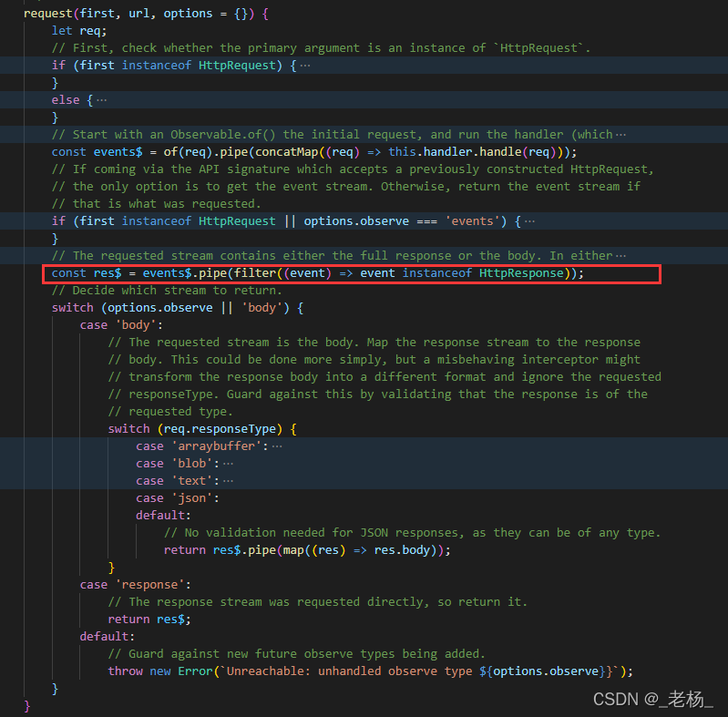The width and height of the screenshot is (728, 717).
Task: Click 'No validation needed for JSON responses' comment
Action: [412, 533]
